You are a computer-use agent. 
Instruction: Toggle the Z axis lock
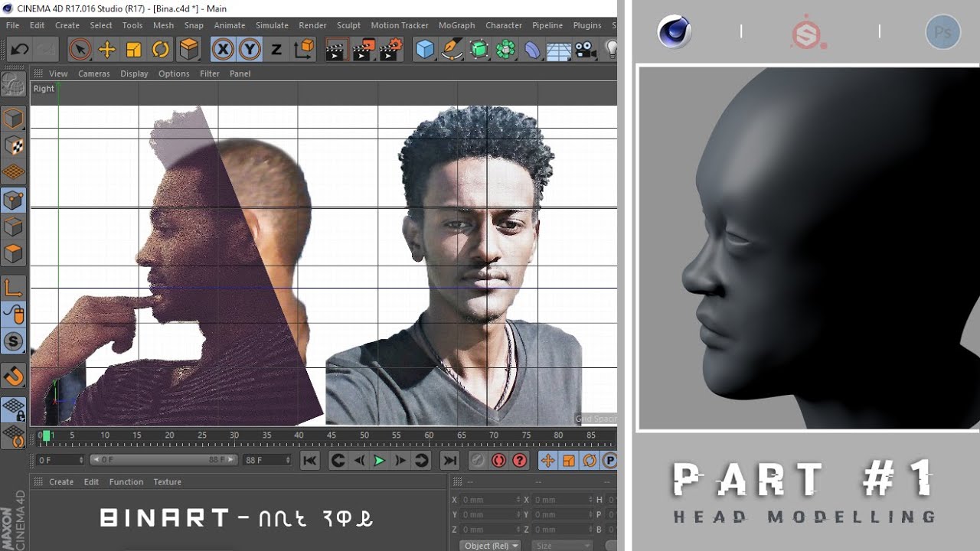(276, 51)
